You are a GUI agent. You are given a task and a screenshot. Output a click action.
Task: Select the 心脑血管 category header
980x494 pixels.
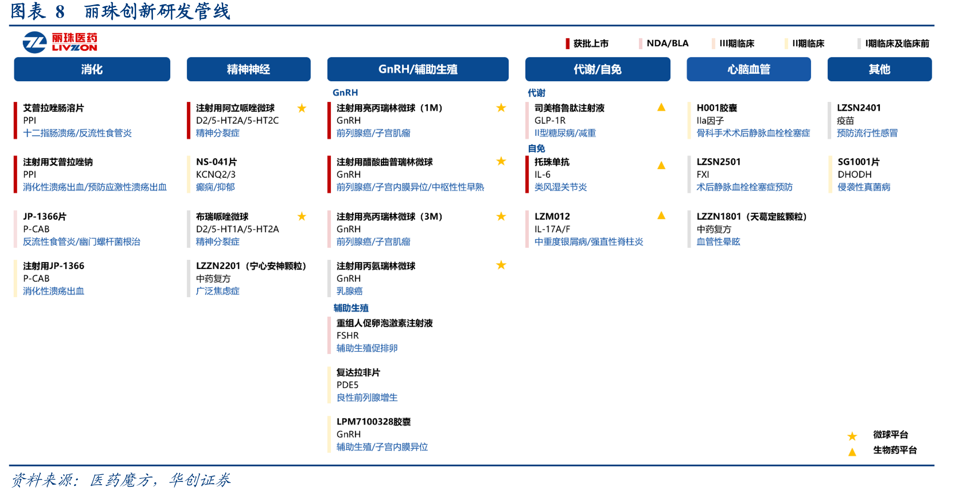point(748,69)
